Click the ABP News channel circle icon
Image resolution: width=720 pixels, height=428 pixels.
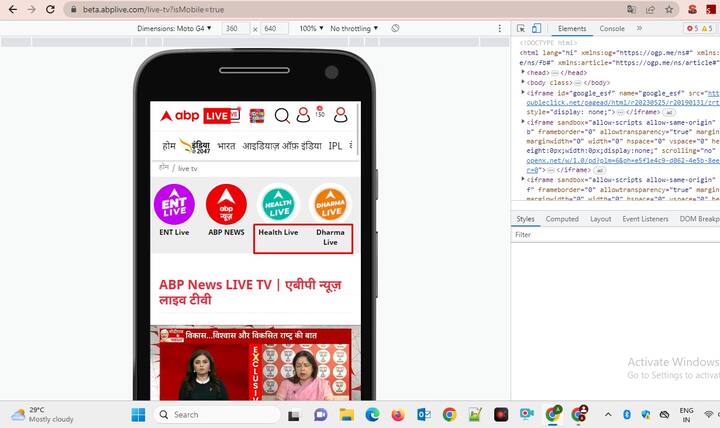[x=226, y=204]
